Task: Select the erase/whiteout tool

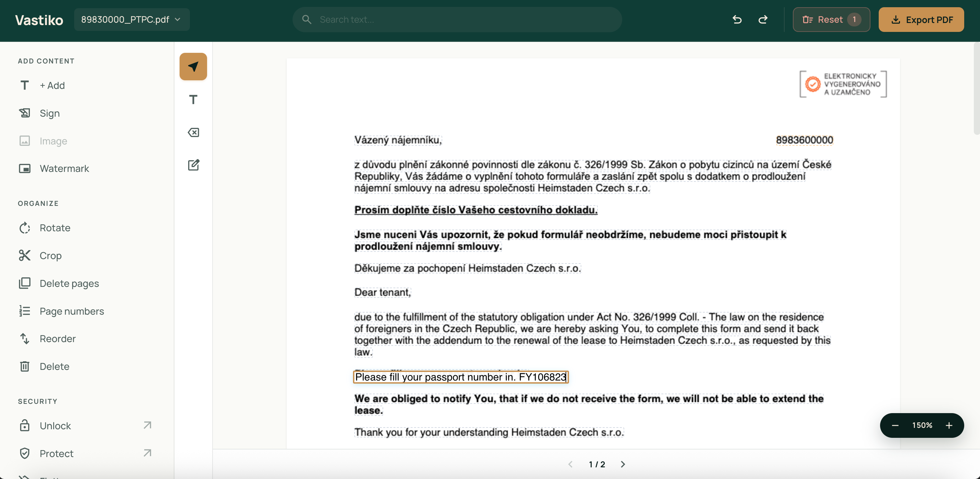Action: 193,132
